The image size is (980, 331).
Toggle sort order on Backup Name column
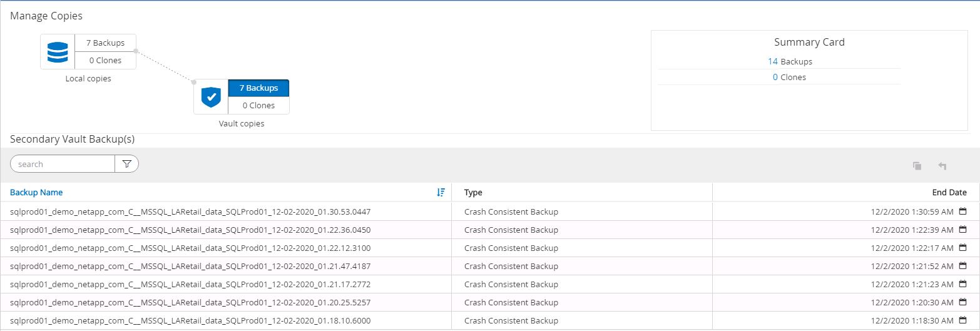click(x=441, y=193)
